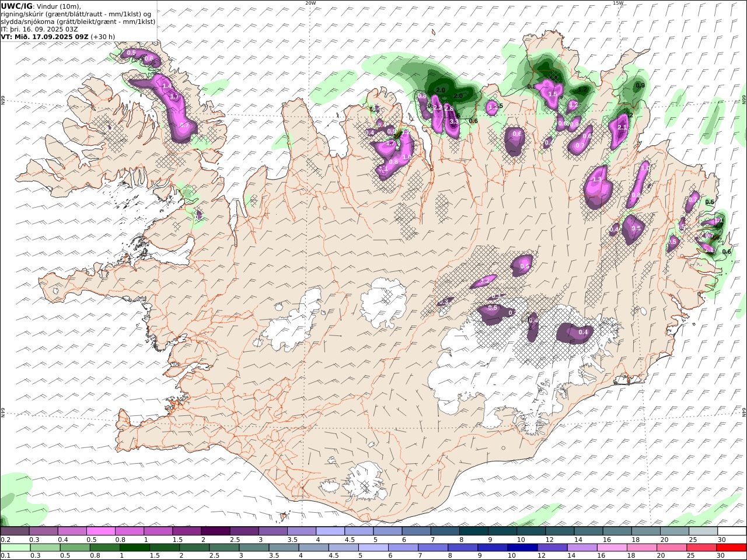747x560 pixels.
Task: Click the '0.1' label in lower scale
Action: coord(5,556)
